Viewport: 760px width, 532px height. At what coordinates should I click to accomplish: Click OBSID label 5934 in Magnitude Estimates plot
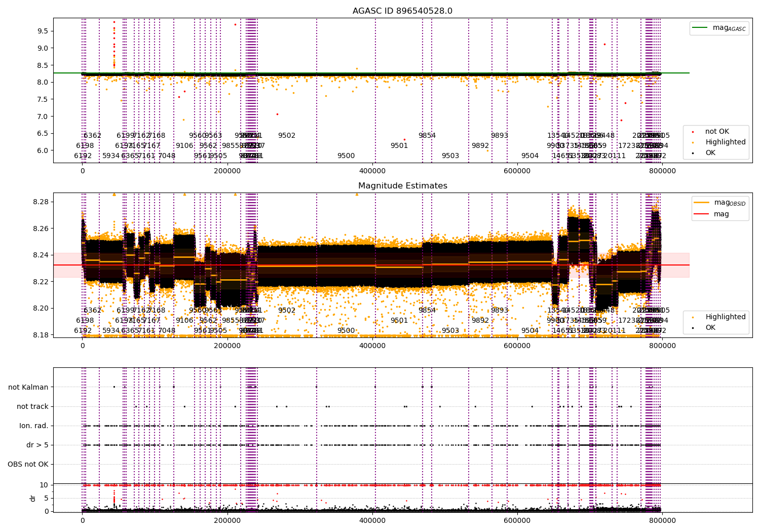(x=111, y=331)
